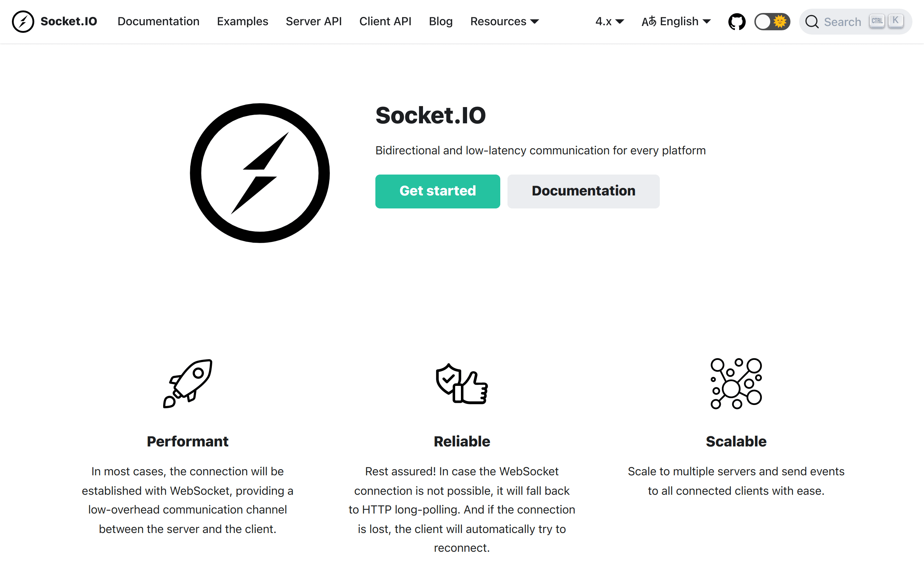Open the 4.x version dropdown
This screenshot has height=577, width=924.
click(610, 21)
